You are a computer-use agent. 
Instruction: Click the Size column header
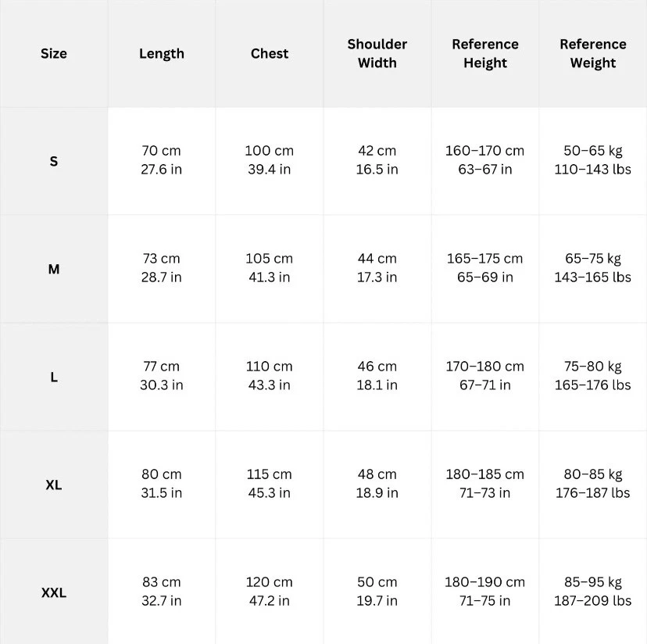(x=54, y=54)
